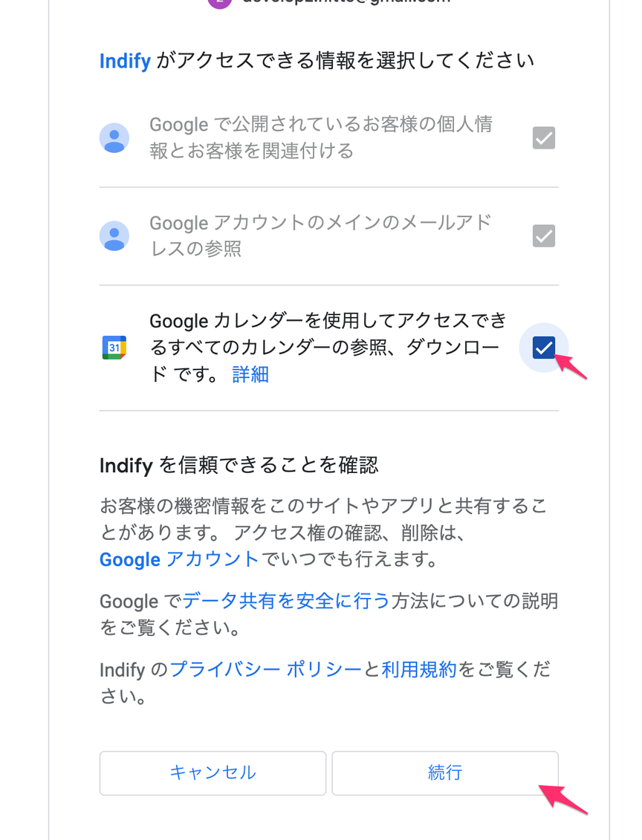Open the 利用規約 link
642x840 pixels.
pos(418,670)
